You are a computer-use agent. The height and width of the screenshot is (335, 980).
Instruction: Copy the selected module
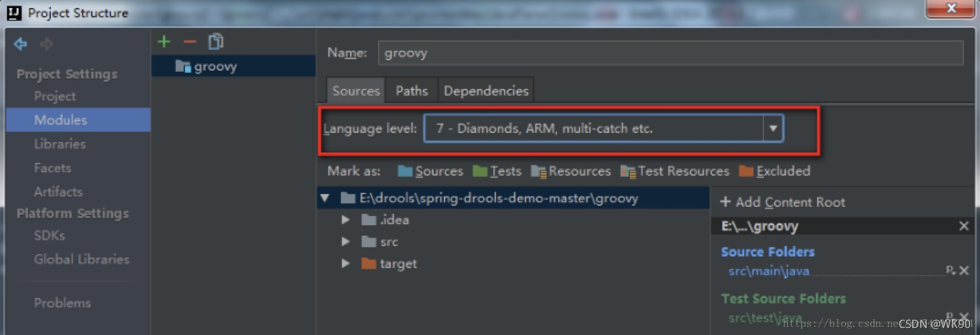[x=216, y=41]
